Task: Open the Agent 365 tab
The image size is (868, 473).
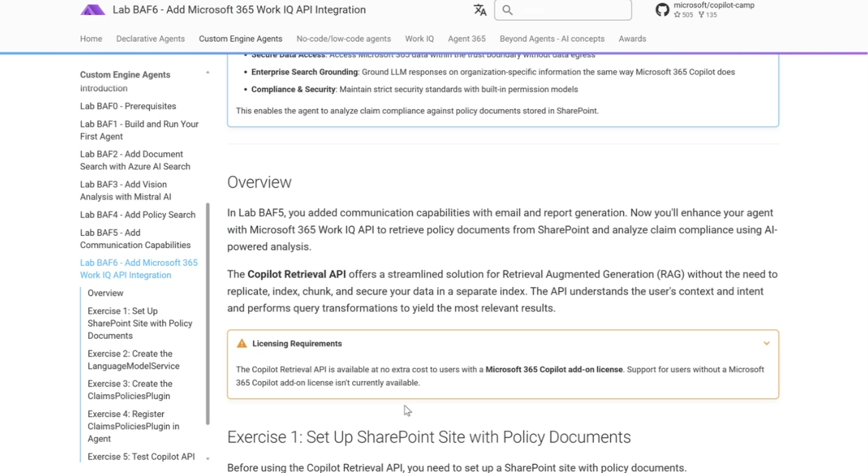Action: [x=467, y=39]
